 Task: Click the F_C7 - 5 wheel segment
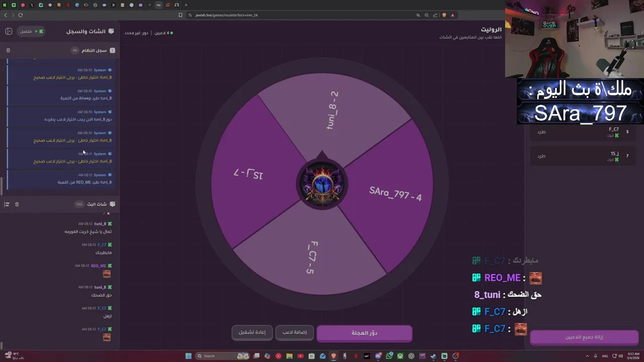point(311,257)
